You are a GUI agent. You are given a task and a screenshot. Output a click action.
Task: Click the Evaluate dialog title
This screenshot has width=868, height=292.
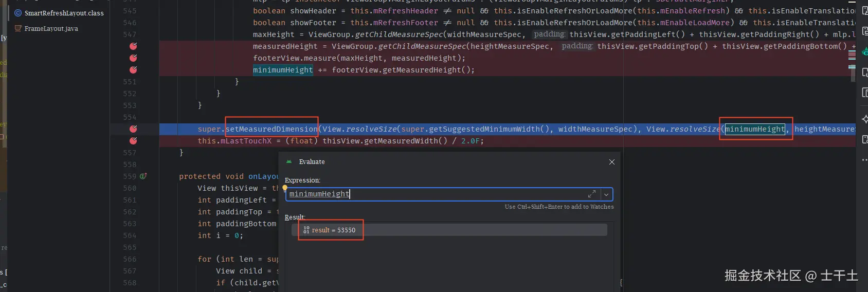point(312,162)
